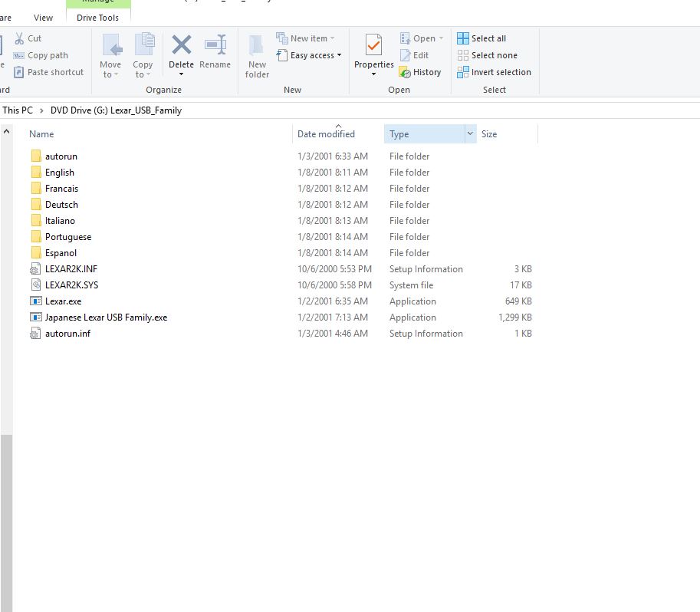The width and height of the screenshot is (700, 612).
Task: Select the Lexar.exe application file
Action: pos(63,301)
